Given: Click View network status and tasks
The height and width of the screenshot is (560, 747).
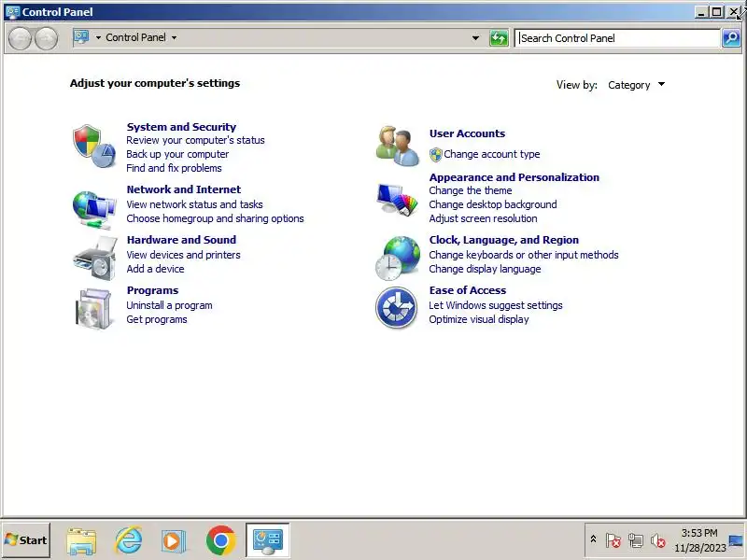Looking at the screenshot, I should 194,204.
